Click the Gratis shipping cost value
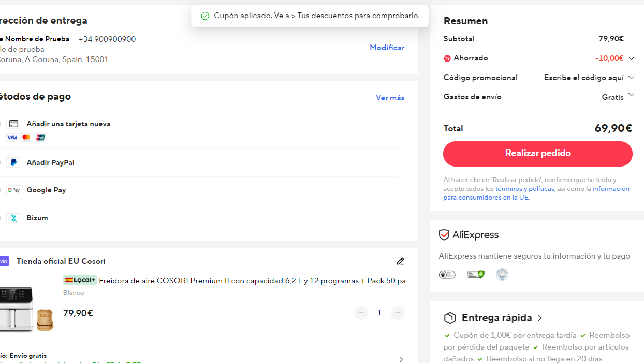 pos(612,97)
